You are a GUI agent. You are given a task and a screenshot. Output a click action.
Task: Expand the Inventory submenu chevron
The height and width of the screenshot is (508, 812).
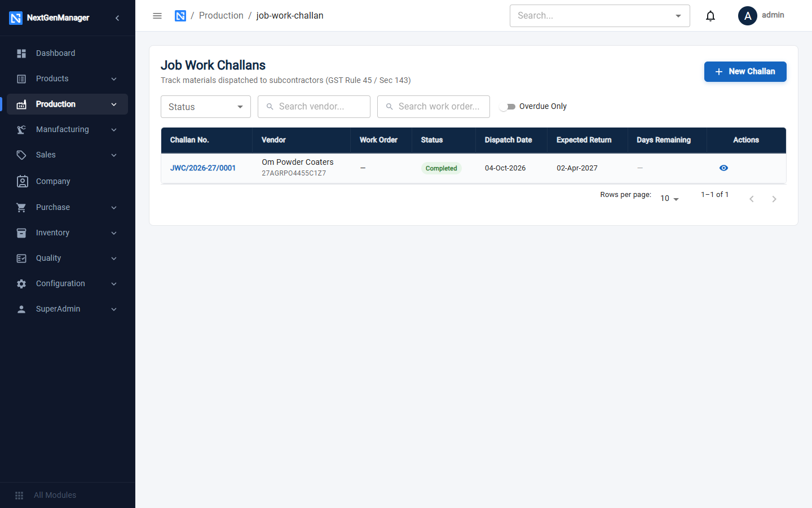[114, 233]
